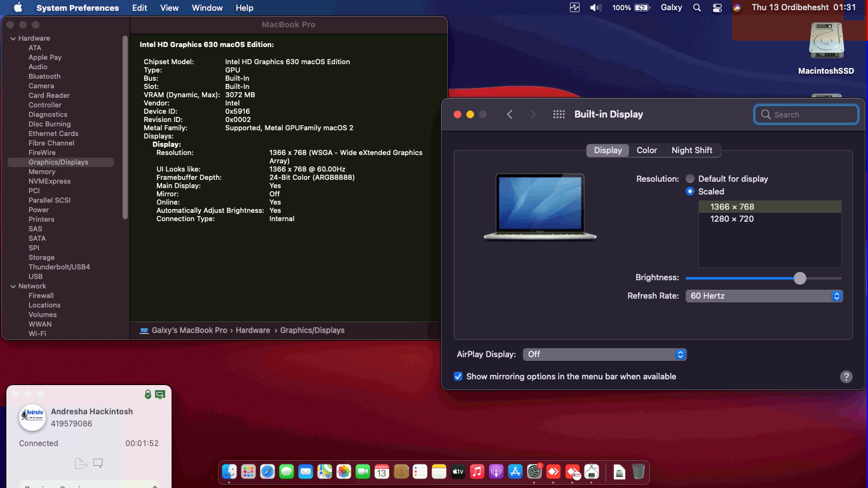Click green screen-sharing monitor icon in AnyDesk
The height and width of the screenshot is (488, 868).
click(160, 395)
